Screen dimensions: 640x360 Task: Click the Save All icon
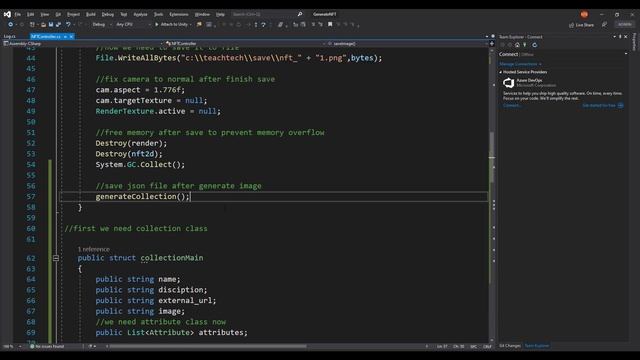pyautogui.click(x=58, y=24)
